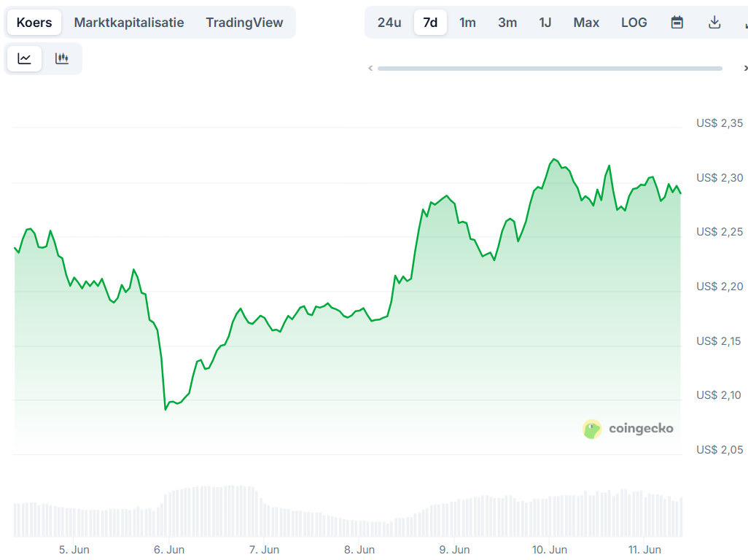This screenshot has height=560, width=748.
Task: Click the left arrow beside the range scrollbar
Action: pyautogui.click(x=370, y=69)
